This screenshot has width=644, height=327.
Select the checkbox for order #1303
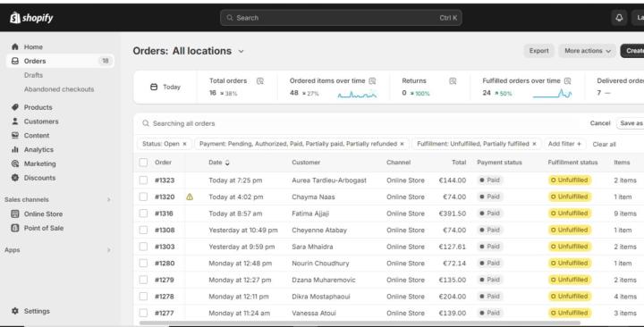coord(143,247)
